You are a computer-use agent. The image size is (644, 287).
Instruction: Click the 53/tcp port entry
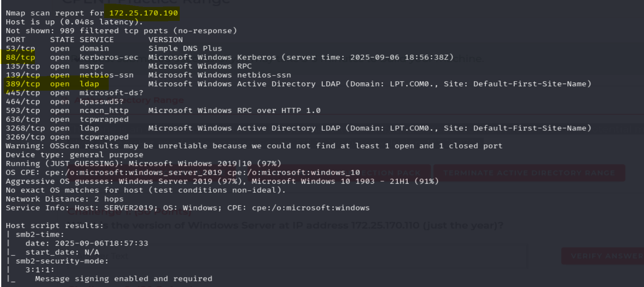20,48
